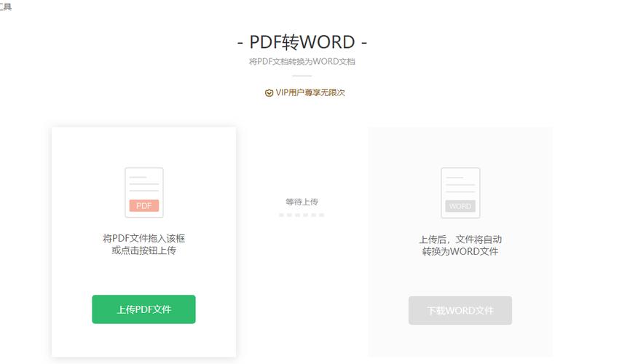Screen dimensions: 622x364
Task: Click the green 上传PDF文件 button
Action: 143,309
